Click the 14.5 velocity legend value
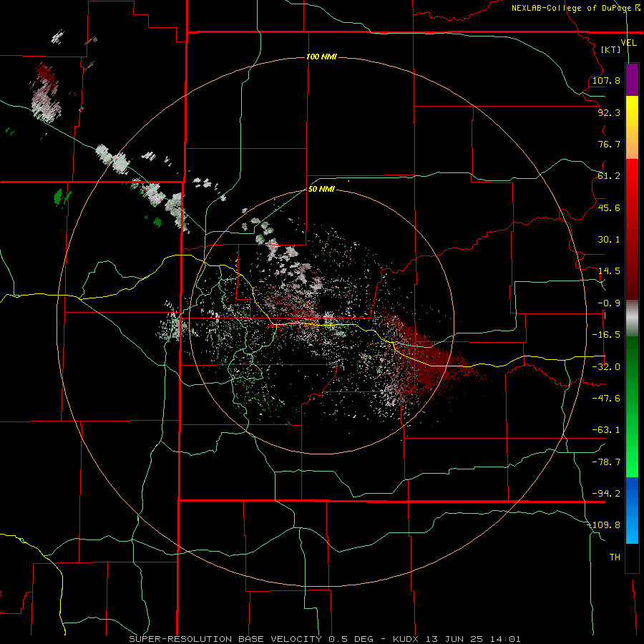 tap(609, 271)
